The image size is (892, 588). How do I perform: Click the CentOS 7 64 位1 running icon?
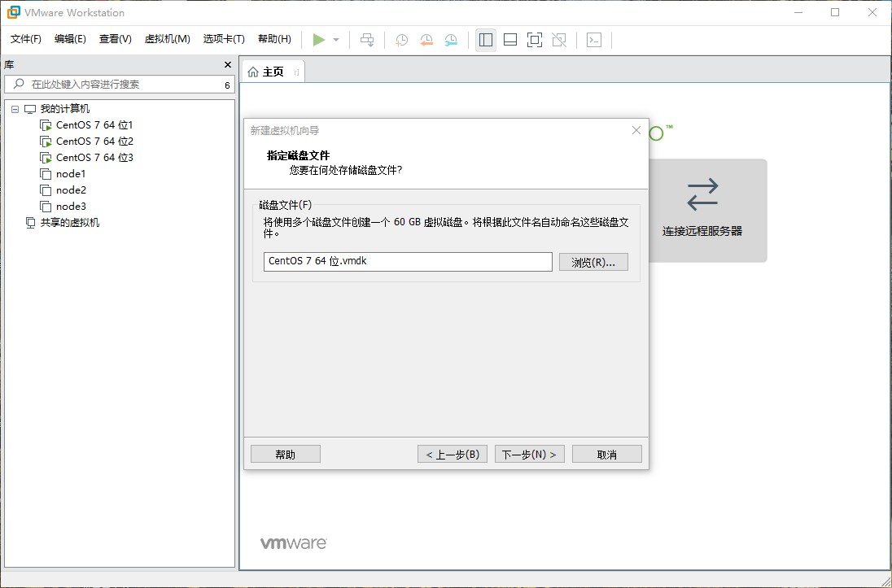tap(46, 125)
